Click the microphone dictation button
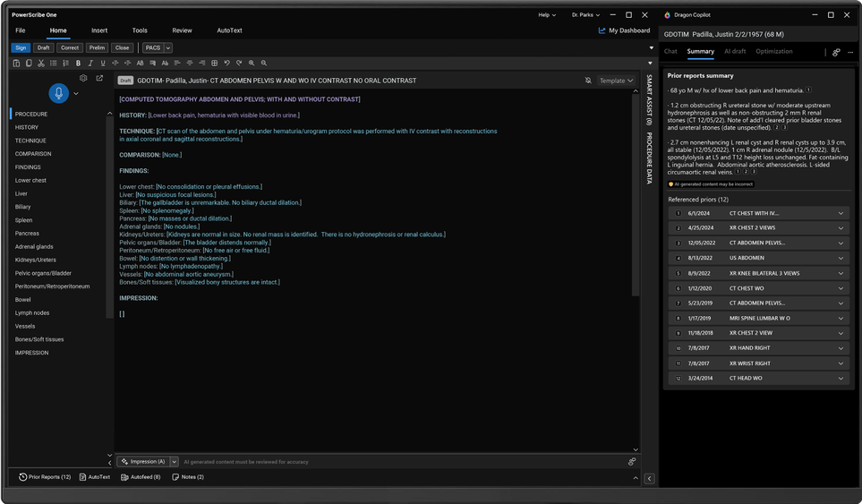 [59, 93]
